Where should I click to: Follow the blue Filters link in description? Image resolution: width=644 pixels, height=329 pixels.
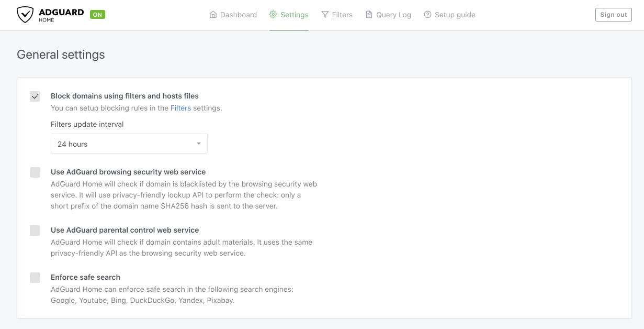(180, 108)
